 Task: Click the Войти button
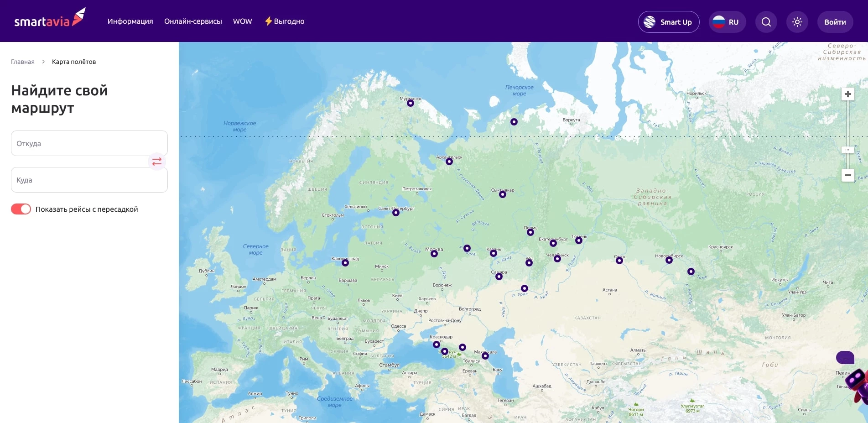click(835, 21)
